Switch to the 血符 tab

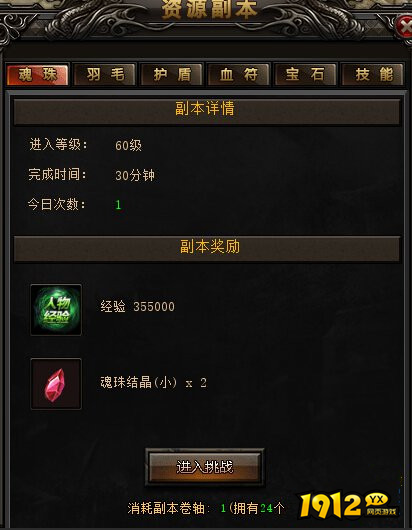point(239,74)
